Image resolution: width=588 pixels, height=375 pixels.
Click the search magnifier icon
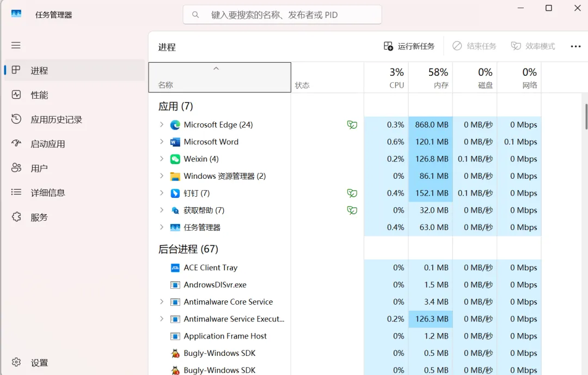point(195,15)
